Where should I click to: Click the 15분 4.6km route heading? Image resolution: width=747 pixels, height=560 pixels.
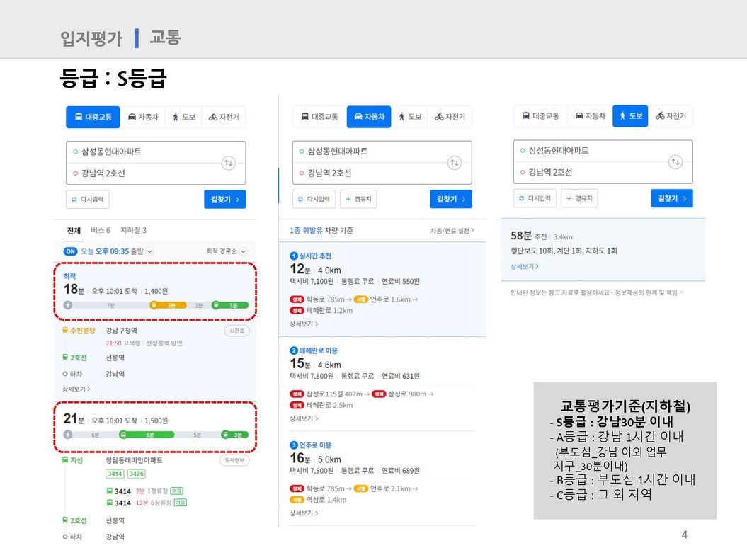315,365
